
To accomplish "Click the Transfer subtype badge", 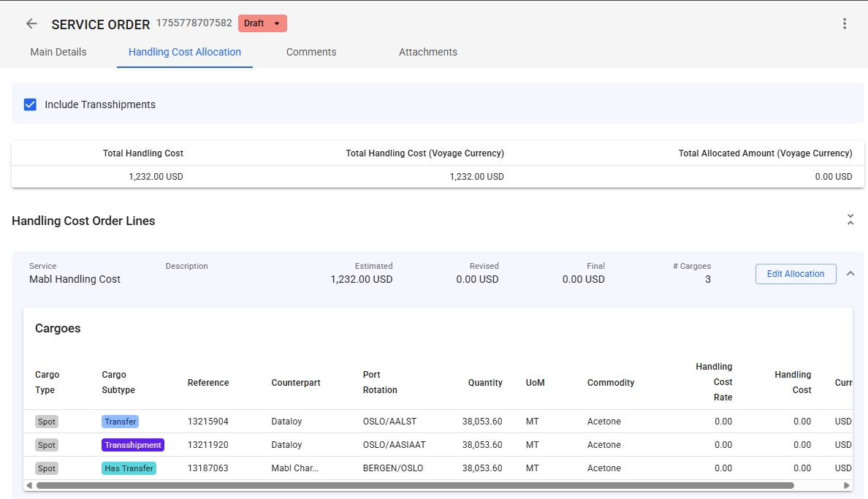I will (120, 422).
